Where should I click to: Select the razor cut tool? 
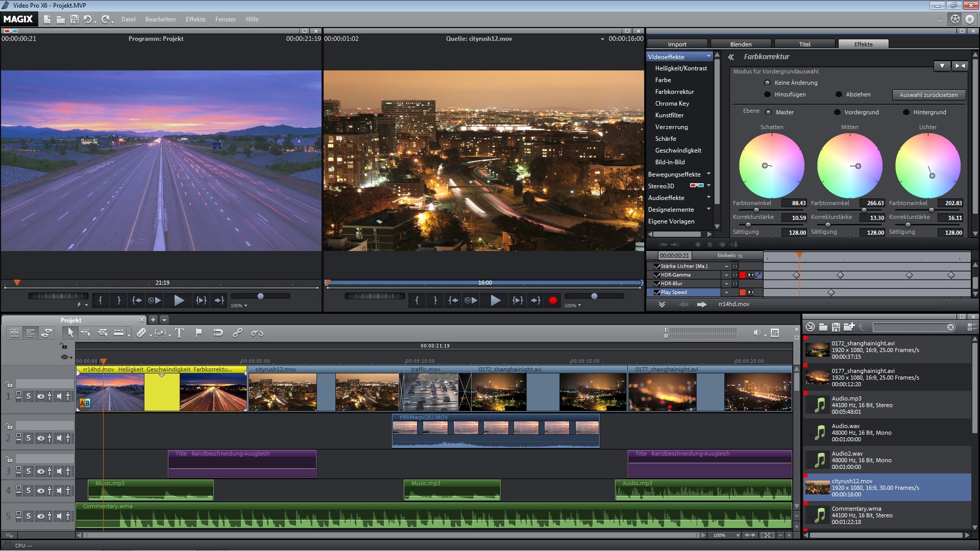click(x=141, y=333)
